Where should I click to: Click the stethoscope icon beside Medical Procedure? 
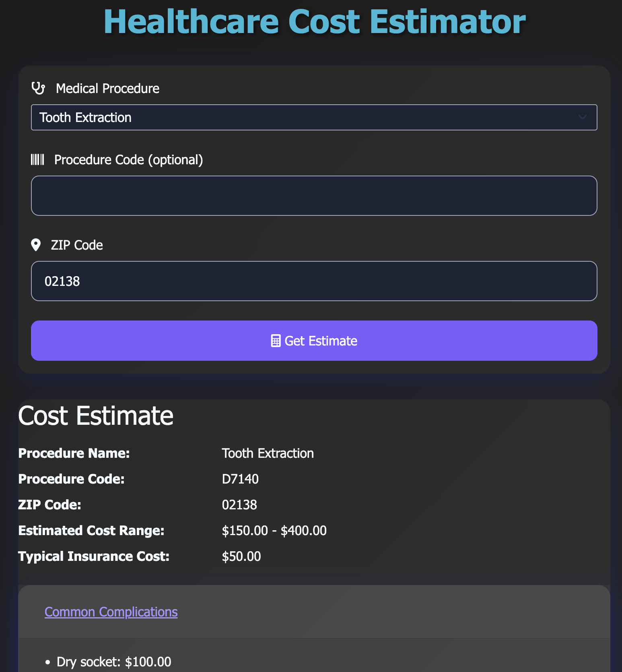[38, 88]
